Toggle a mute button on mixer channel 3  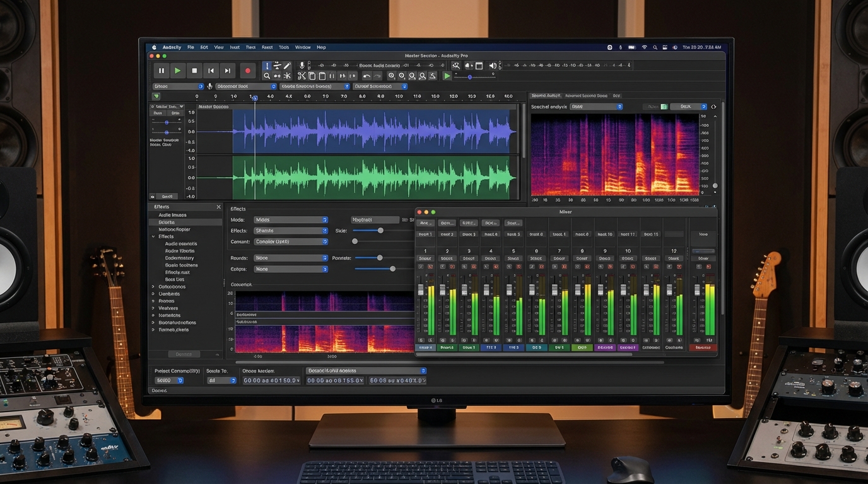coord(464,267)
